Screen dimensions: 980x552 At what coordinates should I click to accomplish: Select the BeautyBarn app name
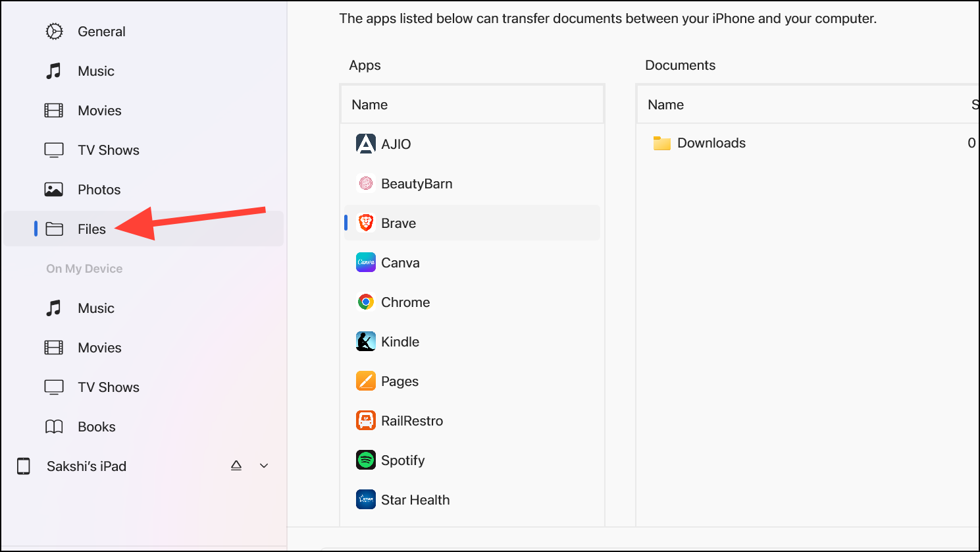[417, 184]
